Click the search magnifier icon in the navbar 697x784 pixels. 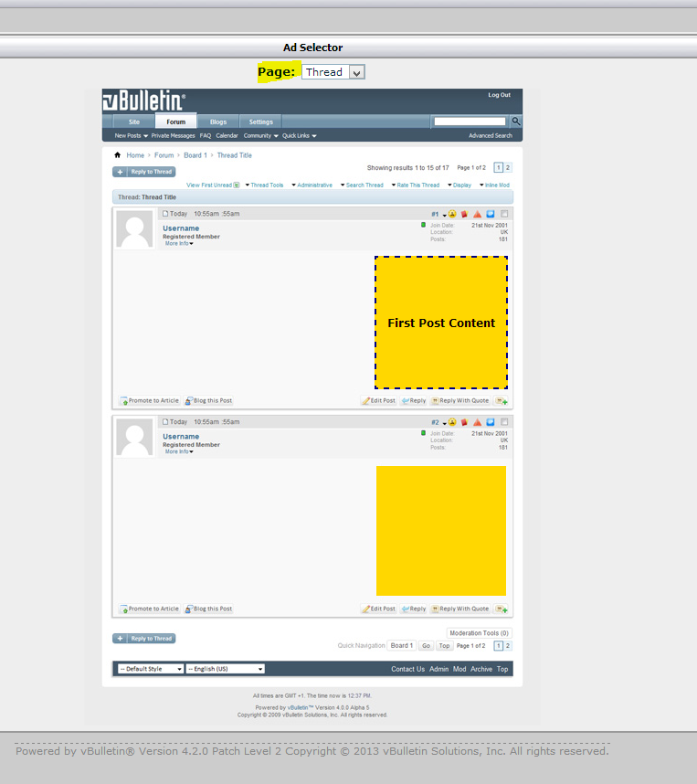[x=516, y=121]
